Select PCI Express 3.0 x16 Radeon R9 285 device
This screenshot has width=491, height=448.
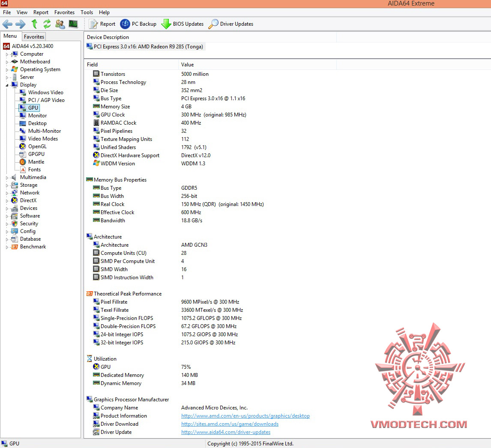click(x=145, y=47)
